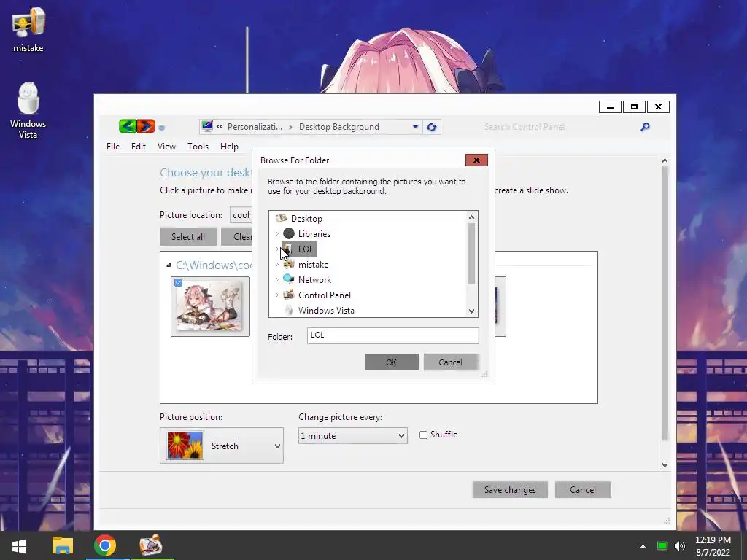Image resolution: width=747 pixels, height=560 pixels.
Task: Select the anime girl wallpaper thumbnail
Action: pos(211,306)
